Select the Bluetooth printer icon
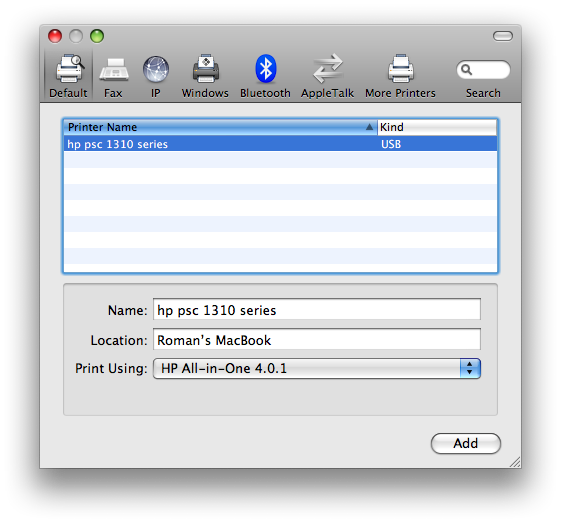Viewport: 561px width, 523px height. click(x=266, y=68)
